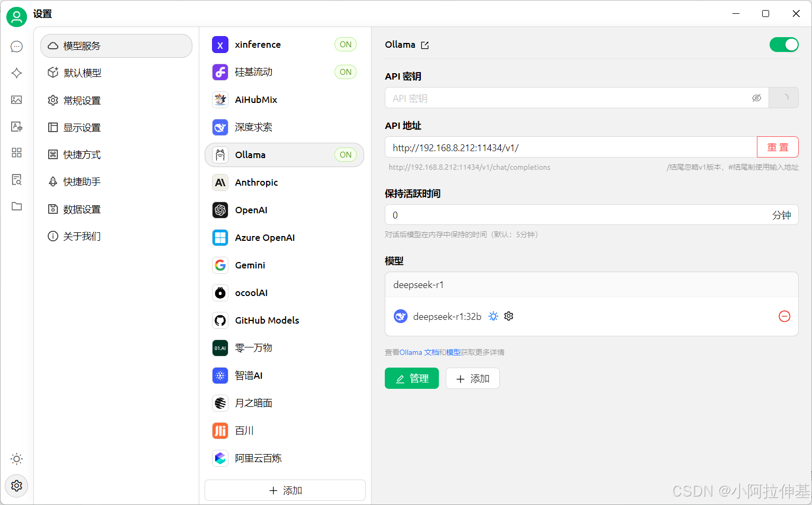The height and width of the screenshot is (505, 812).
Task: Select the AiHubMix provider
Action: pos(285,100)
